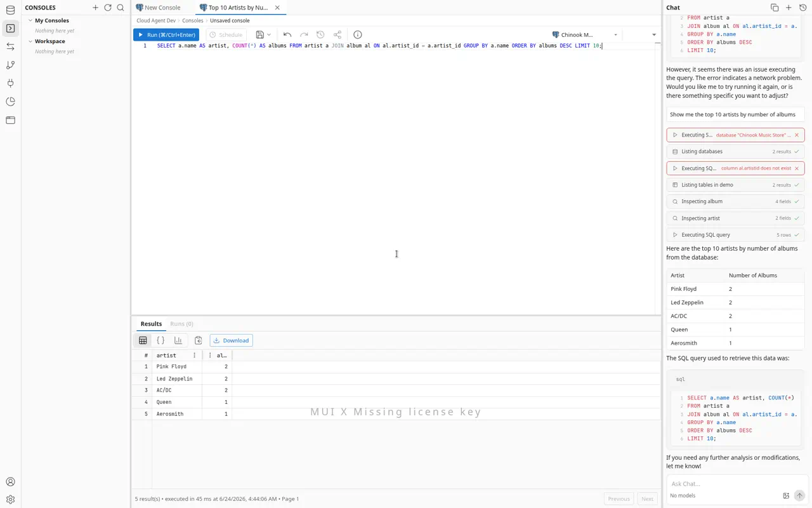Open Consoles breadcrumb link
This screenshot has width=812, height=508.
pyautogui.click(x=193, y=21)
